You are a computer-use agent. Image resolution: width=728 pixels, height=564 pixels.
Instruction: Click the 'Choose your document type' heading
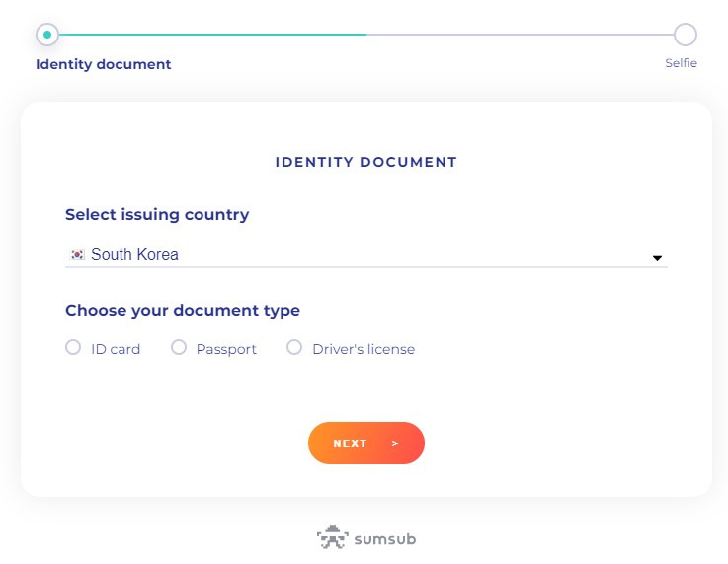[183, 310]
